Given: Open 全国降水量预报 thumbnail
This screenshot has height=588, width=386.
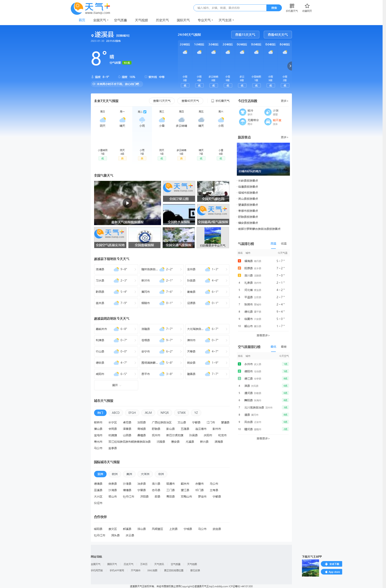Looking at the screenshot, I should (x=179, y=214).
